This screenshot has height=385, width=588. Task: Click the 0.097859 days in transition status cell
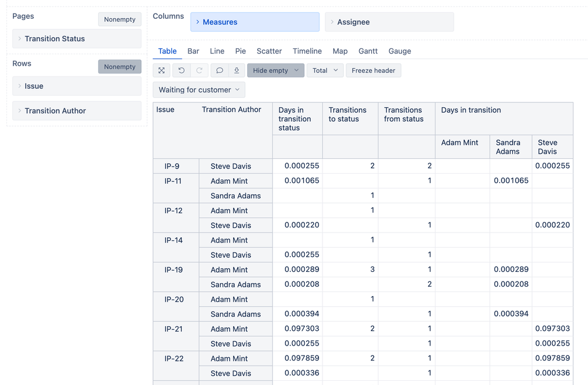coord(297,359)
